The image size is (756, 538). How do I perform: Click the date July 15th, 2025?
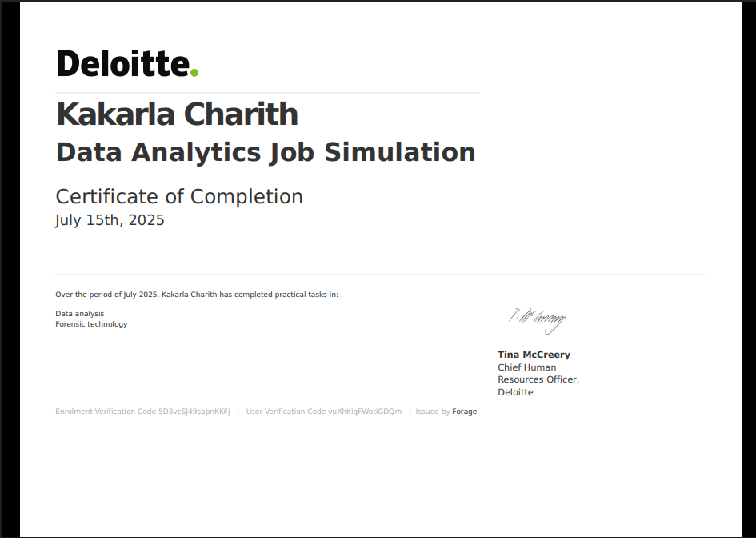point(110,220)
